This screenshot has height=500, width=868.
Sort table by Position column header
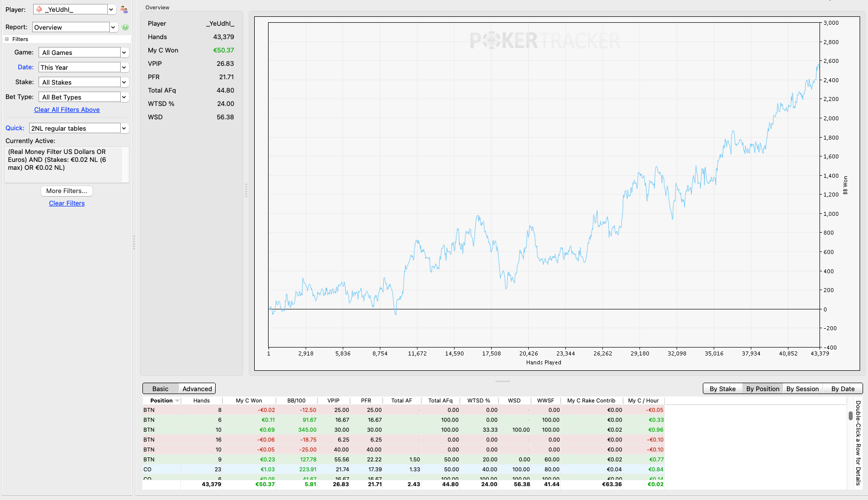pos(162,400)
